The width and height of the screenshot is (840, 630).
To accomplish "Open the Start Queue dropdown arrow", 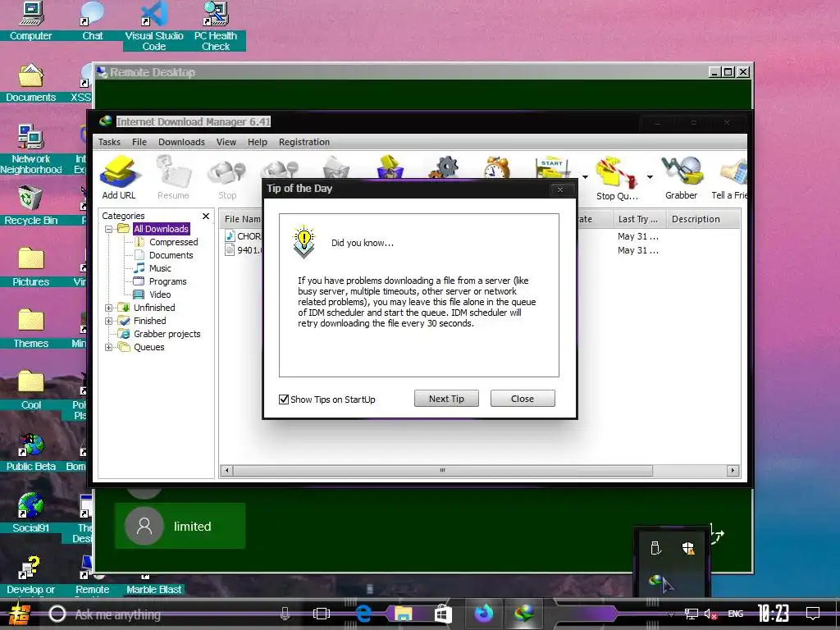I will coord(585,176).
